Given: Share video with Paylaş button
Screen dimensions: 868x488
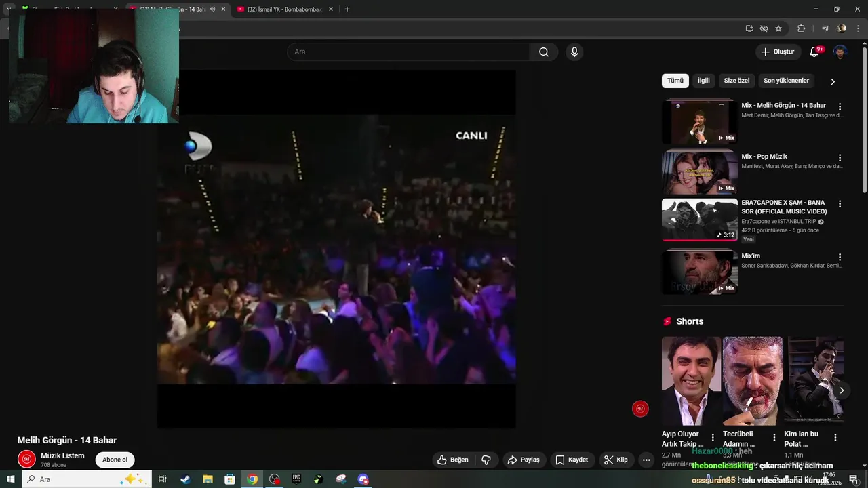Looking at the screenshot, I should pos(524,460).
